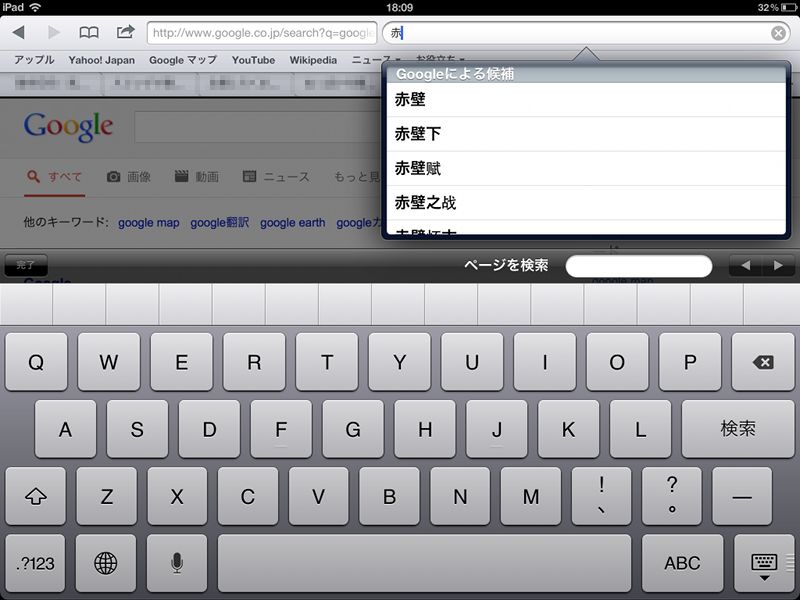Tap the Y key
800x600 pixels.
coord(399,362)
